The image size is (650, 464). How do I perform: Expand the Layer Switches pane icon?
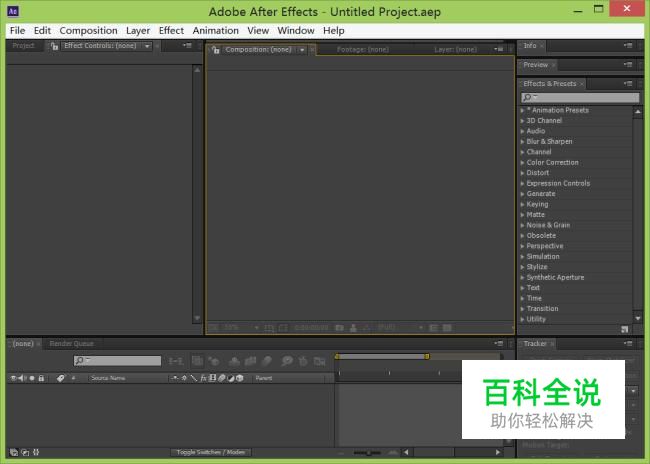[14, 452]
